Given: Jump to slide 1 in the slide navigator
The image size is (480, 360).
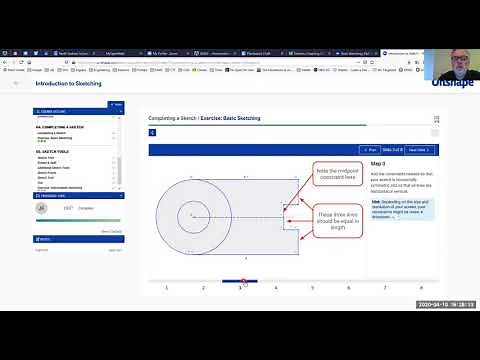Looking at the screenshot, I should 167,287.
